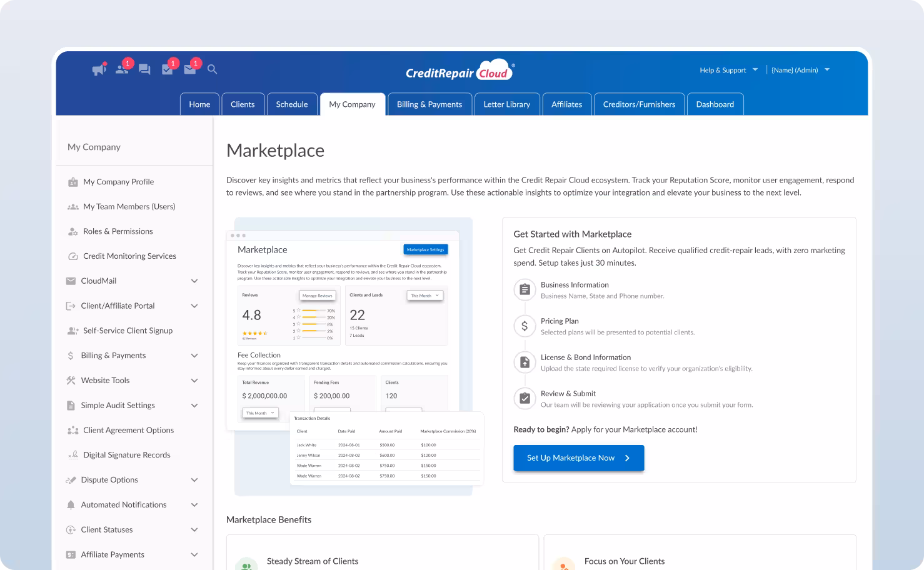The image size is (924, 570).
Task: Open Roles & Permissions link
Action: pyautogui.click(x=118, y=232)
